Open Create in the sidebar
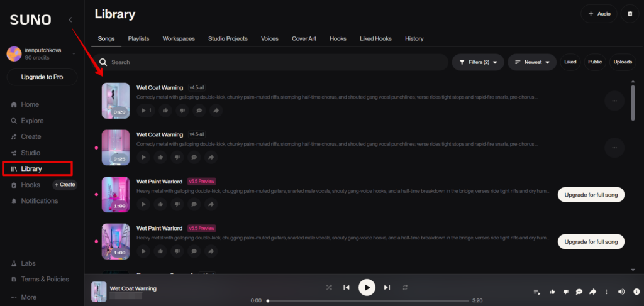This screenshot has width=644, height=306. point(26,136)
